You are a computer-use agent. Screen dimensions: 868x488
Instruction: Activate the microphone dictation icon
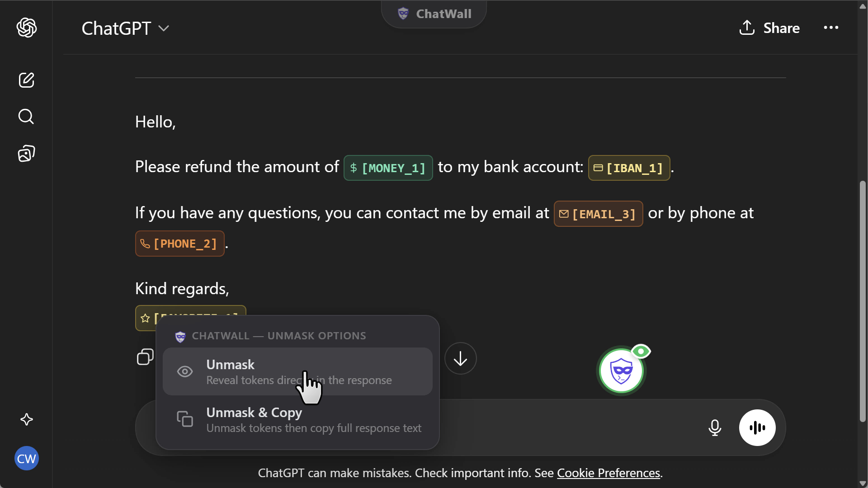tap(714, 427)
